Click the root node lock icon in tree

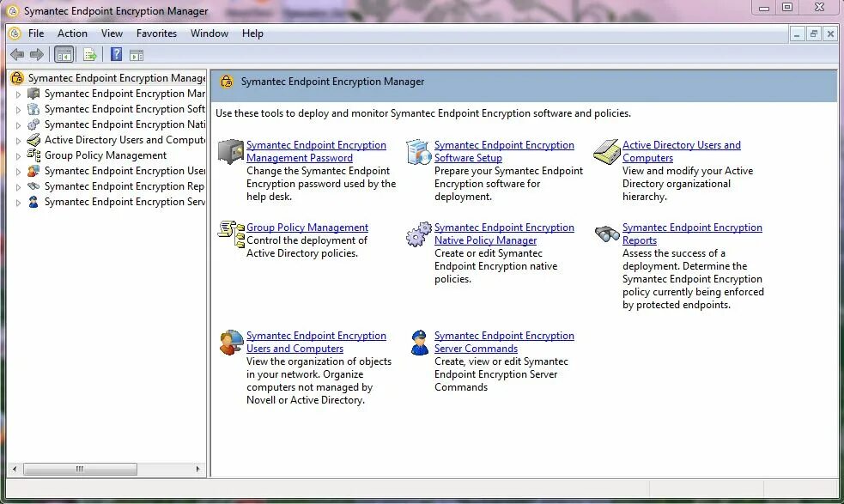(17, 78)
